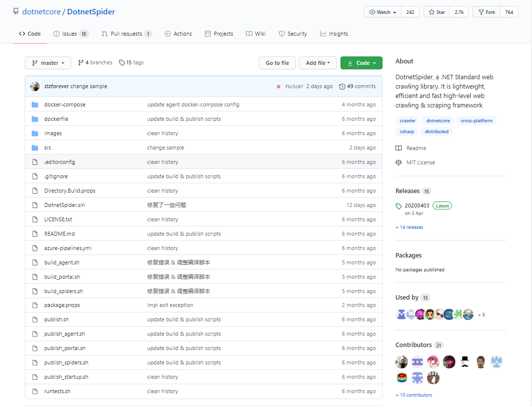Click the eye icon on the Watch button

[371, 11]
